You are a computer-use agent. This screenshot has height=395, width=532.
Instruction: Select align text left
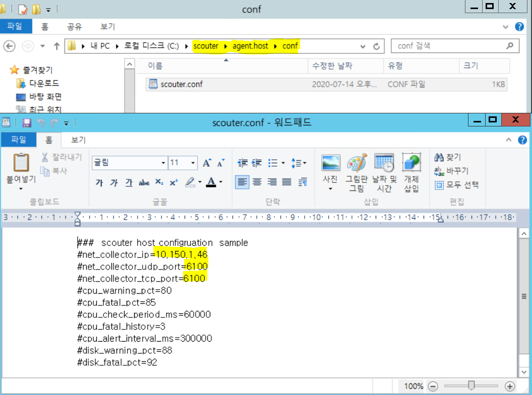click(x=242, y=182)
